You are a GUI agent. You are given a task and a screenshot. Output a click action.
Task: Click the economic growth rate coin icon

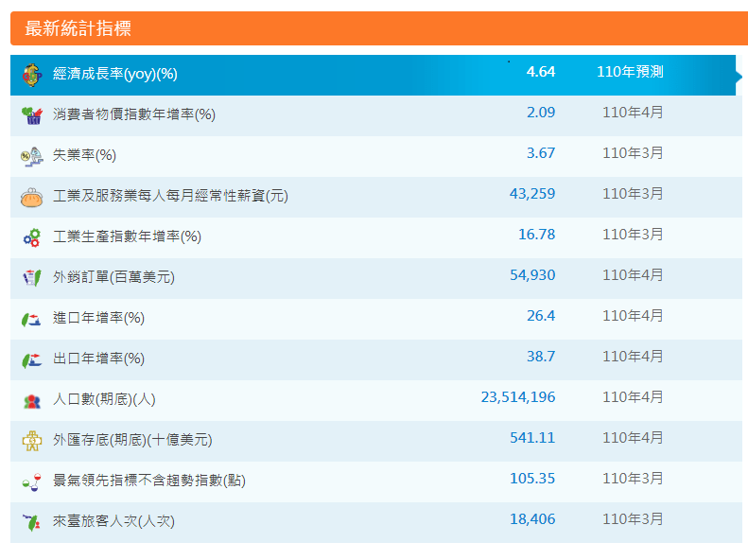32,74
